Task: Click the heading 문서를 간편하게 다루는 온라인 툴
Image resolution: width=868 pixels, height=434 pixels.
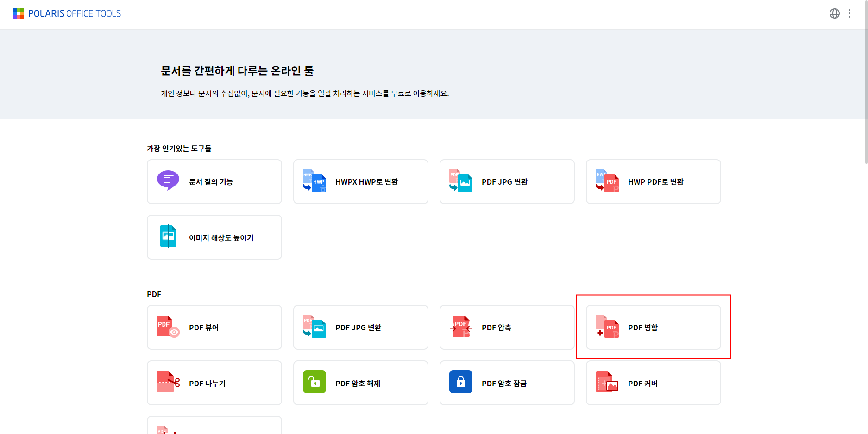Action: pos(237,71)
